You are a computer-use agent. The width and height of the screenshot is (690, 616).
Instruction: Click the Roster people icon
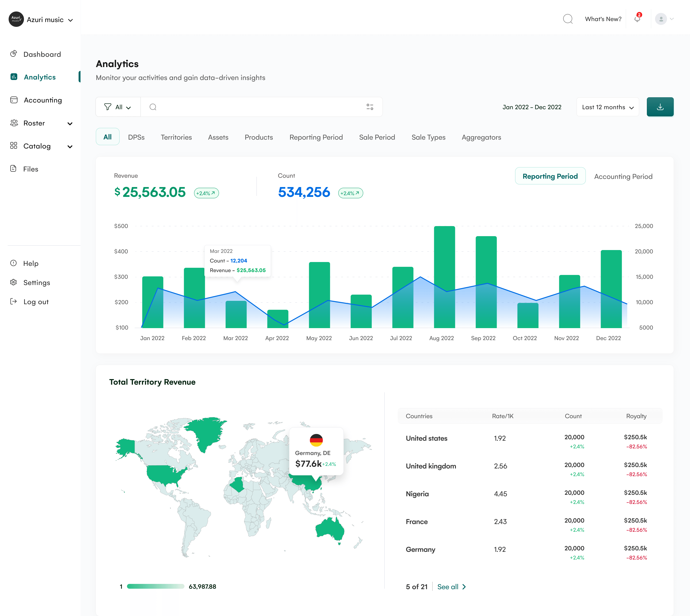[14, 123]
